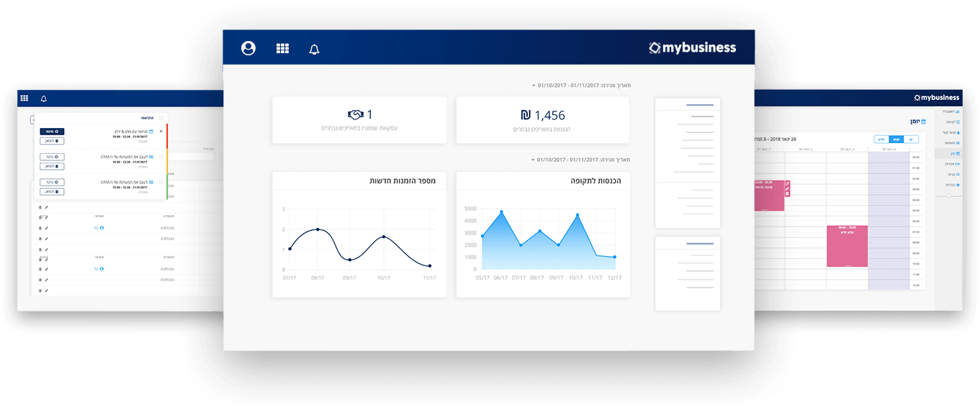The width and height of the screenshot is (980, 410).
Task: Open אנשי קשר in the right window sidebar
Action: [950, 132]
